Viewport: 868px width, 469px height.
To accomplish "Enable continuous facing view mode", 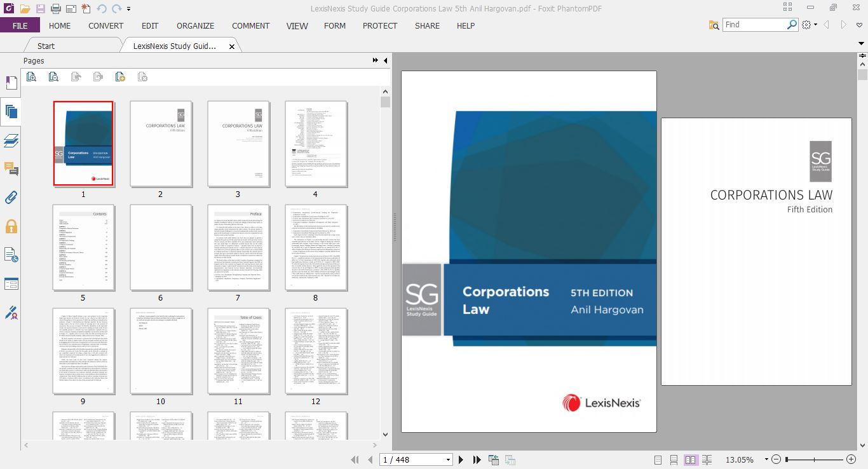I will tap(707, 459).
